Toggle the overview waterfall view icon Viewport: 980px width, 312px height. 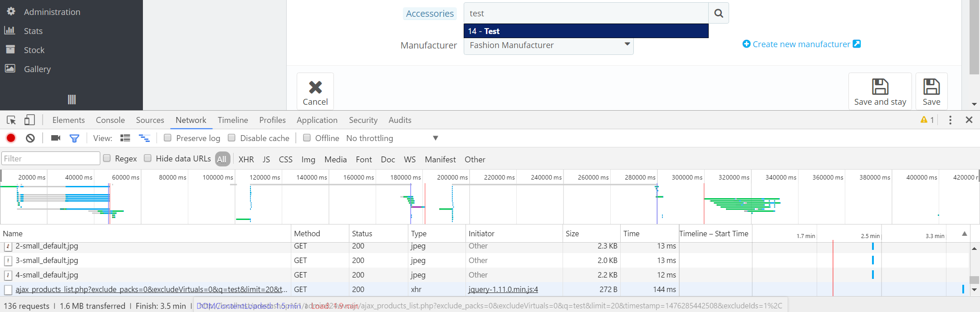(x=144, y=138)
